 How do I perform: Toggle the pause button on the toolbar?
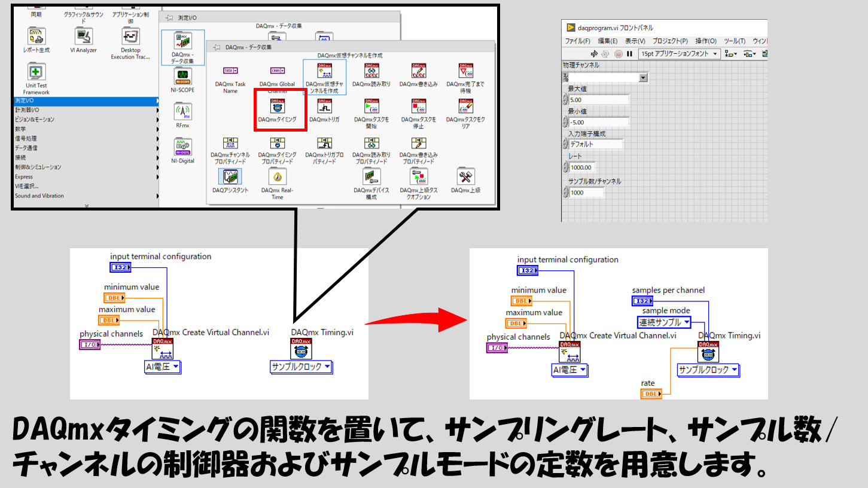point(628,53)
